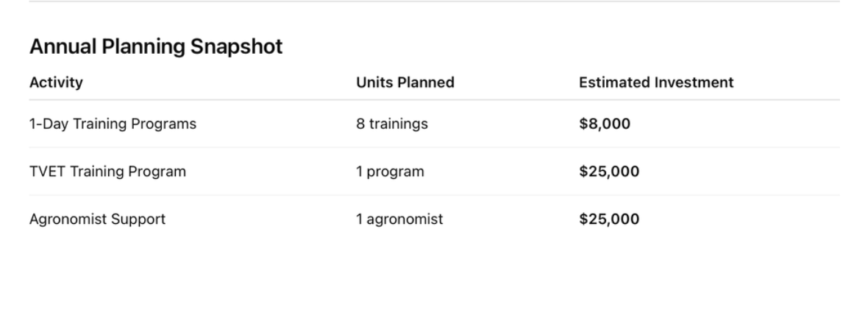Select the Estimated Investment column header
The width and height of the screenshot is (868, 327).
click(655, 82)
